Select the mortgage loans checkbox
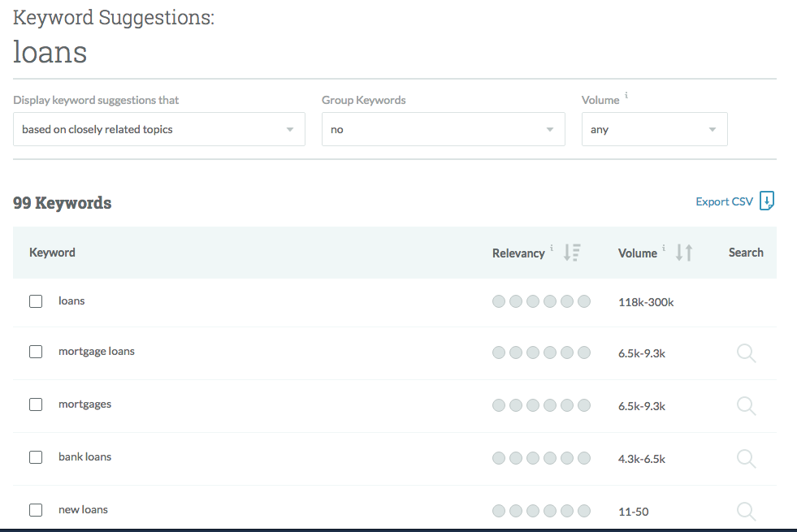The image size is (797, 532). coord(36,352)
